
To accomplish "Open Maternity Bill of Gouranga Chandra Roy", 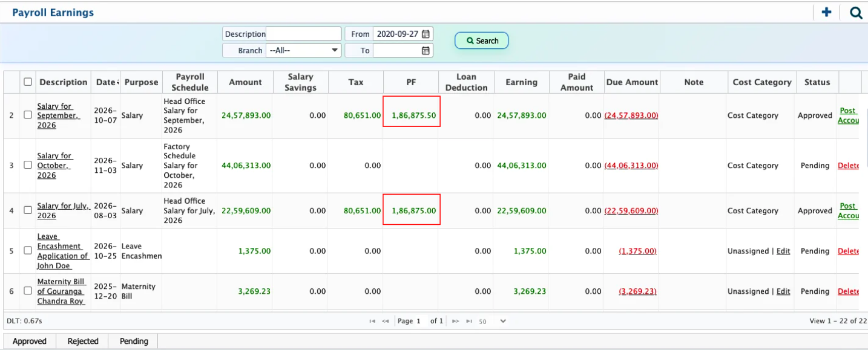I will 62,291.
